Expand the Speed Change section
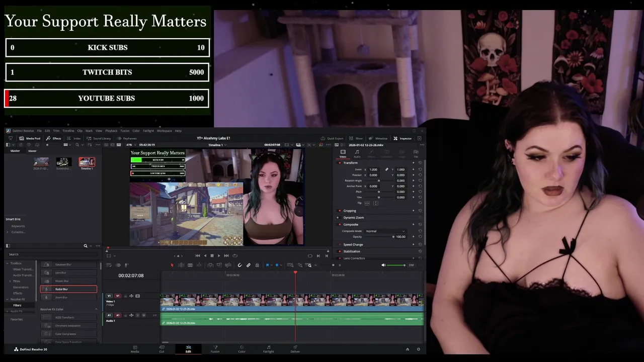The height and width of the screenshot is (362, 644). 353,244
